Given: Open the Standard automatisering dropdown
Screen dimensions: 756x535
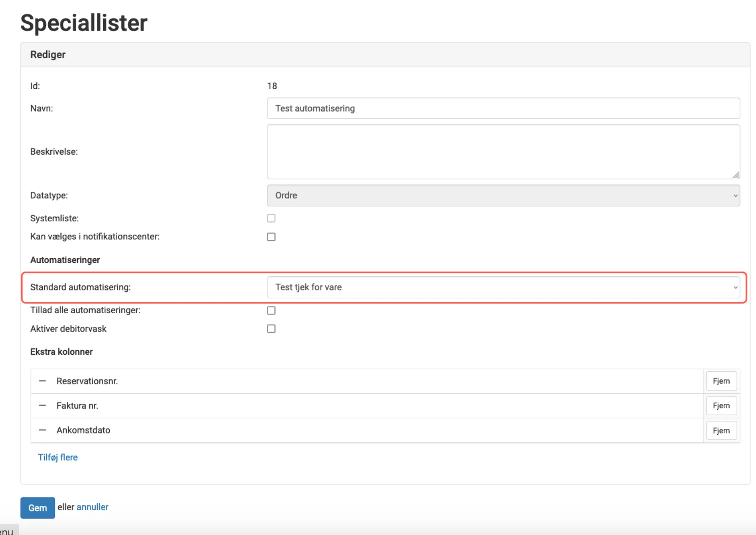Looking at the screenshot, I should [x=503, y=287].
